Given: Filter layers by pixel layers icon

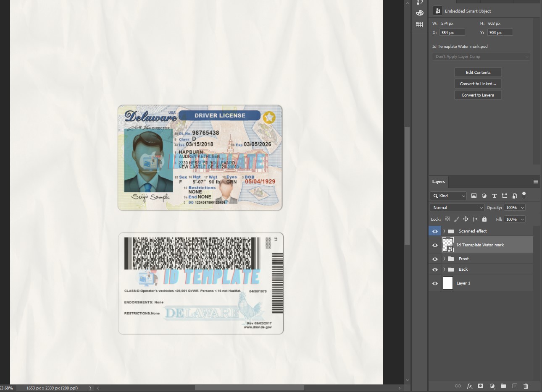Looking at the screenshot, I should coord(474,196).
